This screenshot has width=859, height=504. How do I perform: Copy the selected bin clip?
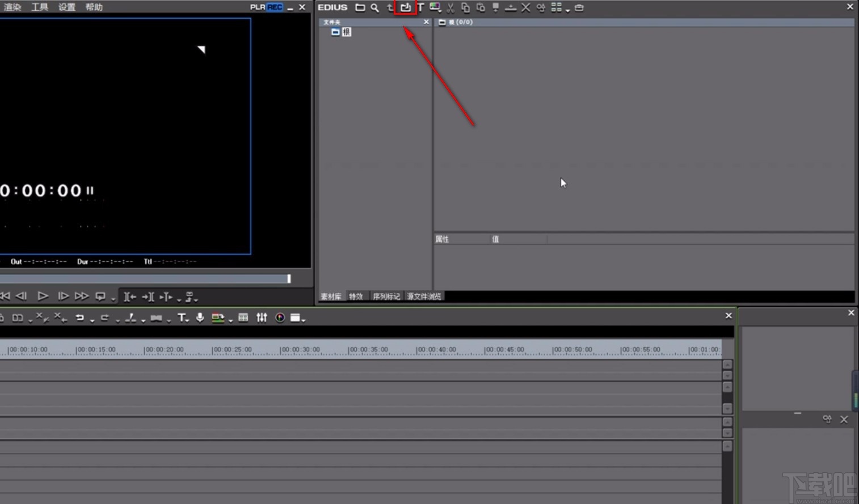(465, 7)
